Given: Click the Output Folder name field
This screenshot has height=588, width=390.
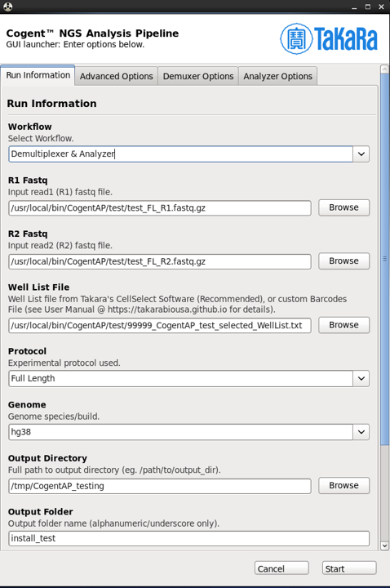Looking at the screenshot, I should click(x=188, y=538).
